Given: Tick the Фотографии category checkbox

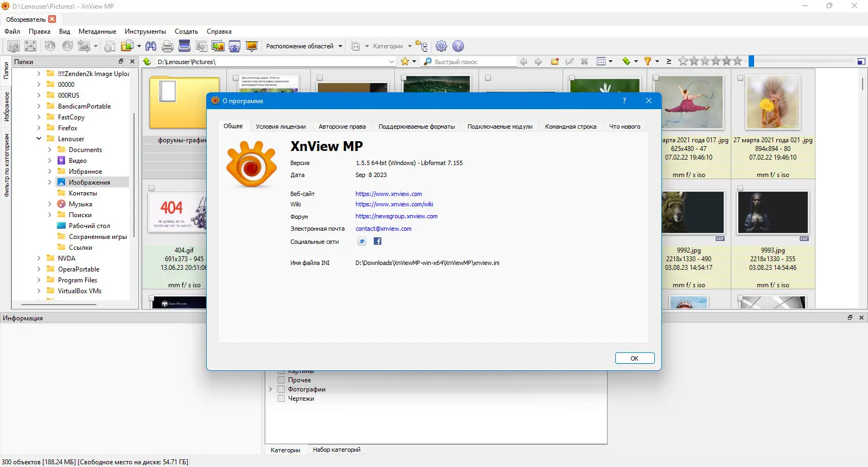Looking at the screenshot, I should pyautogui.click(x=281, y=389).
